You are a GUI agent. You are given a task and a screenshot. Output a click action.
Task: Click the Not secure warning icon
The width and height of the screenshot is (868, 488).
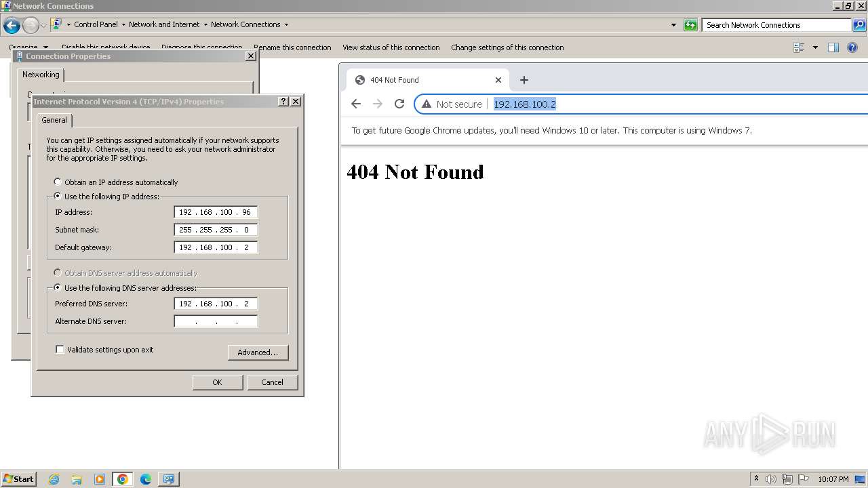427,104
